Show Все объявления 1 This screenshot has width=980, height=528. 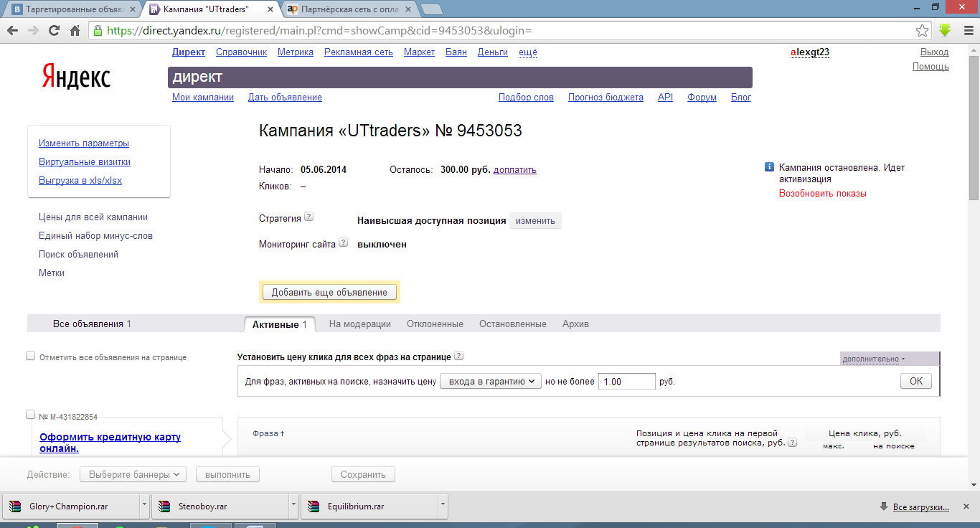pos(92,324)
